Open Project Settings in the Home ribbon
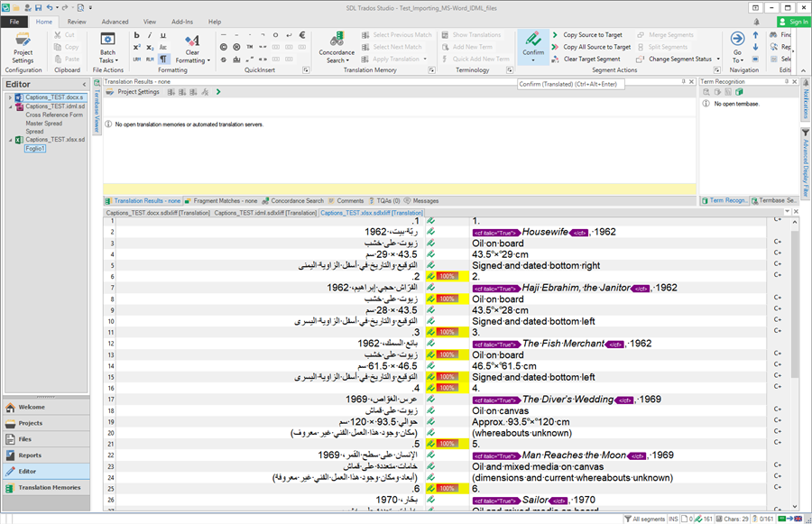 23,48
